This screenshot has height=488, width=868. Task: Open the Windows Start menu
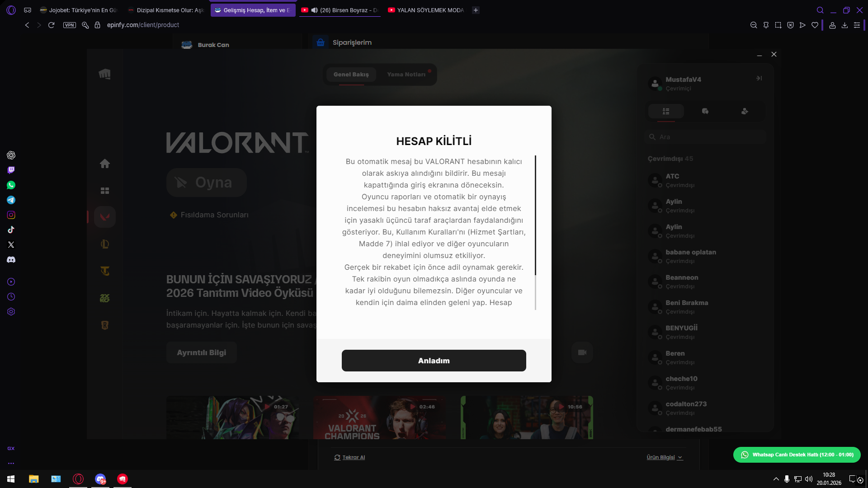[11, 479]
